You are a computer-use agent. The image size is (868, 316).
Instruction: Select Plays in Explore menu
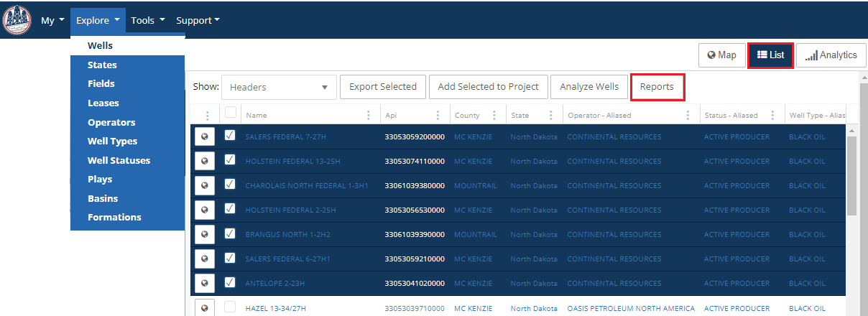(x=127, y=179)
